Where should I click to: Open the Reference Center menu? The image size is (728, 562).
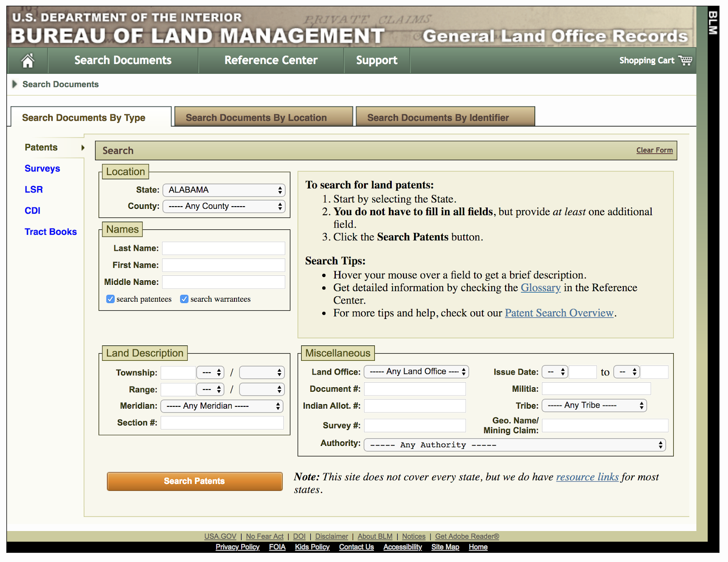tap(271, 61)
